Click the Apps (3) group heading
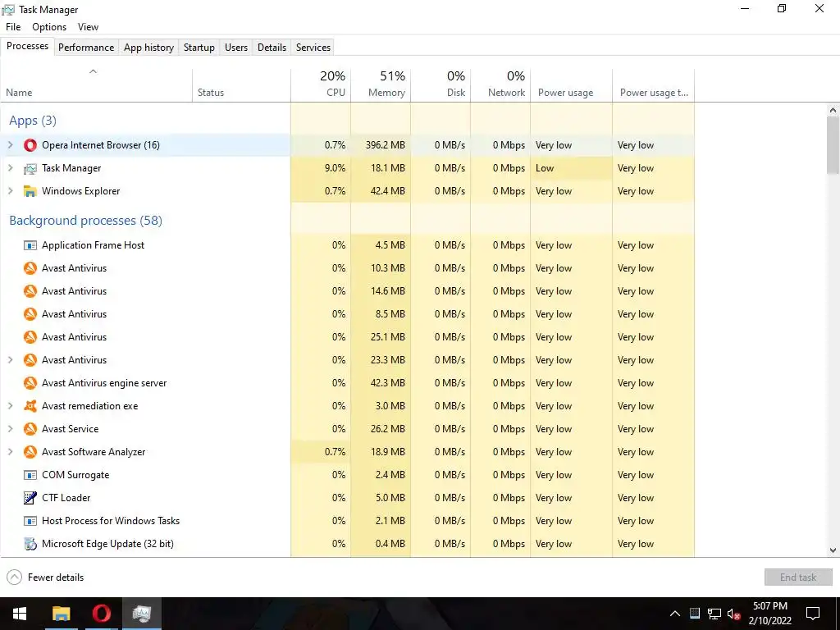 point(33,121)
